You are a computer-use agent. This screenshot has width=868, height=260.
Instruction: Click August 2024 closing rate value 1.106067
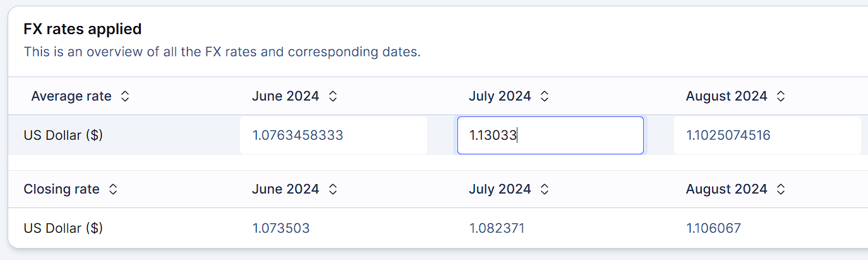(x=714, y=228)
